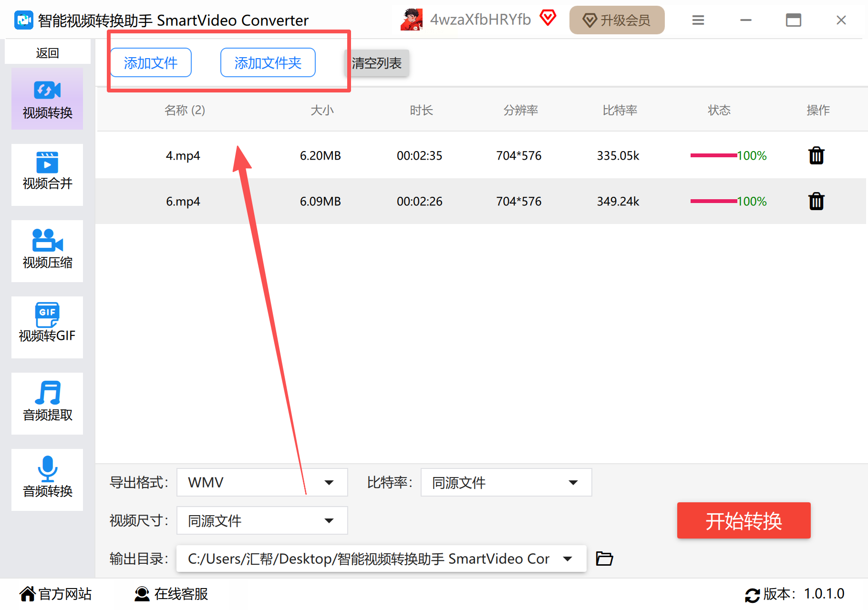Contact 在线客服 online support
The image size is (868, 610).
(x=171, y=594)
